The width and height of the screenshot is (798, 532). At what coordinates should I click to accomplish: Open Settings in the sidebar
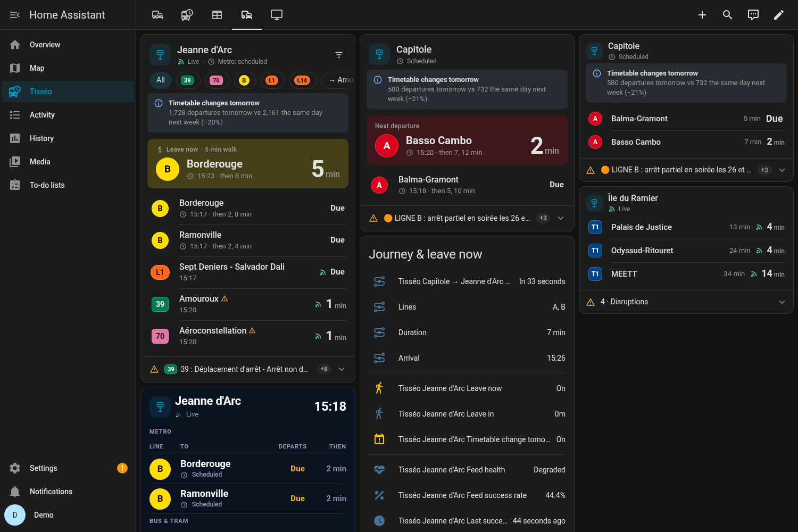(x=68, y=468)
